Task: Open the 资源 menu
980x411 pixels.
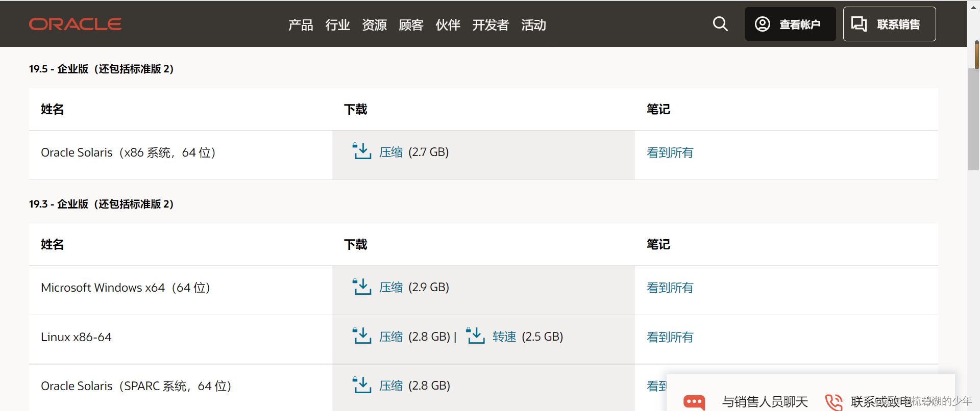Action: point(374,25)
